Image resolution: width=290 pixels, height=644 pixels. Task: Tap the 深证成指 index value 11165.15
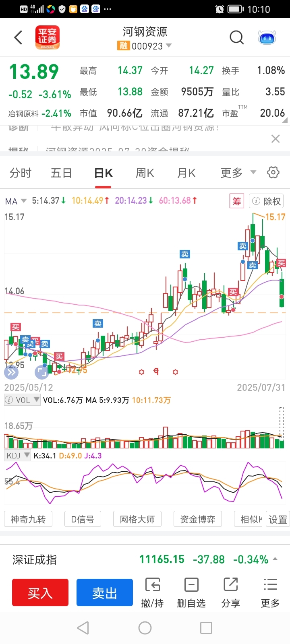tap(162, 559)
